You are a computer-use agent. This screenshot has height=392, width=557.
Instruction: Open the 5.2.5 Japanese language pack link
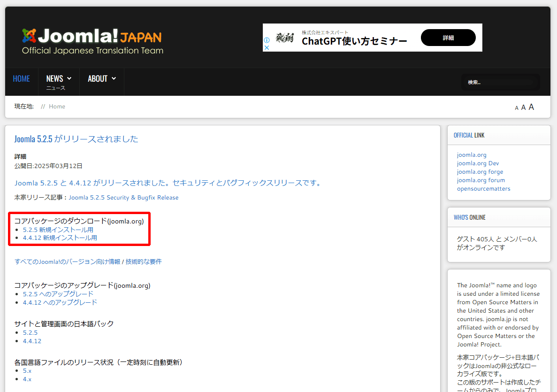click(x=30, y=333)
